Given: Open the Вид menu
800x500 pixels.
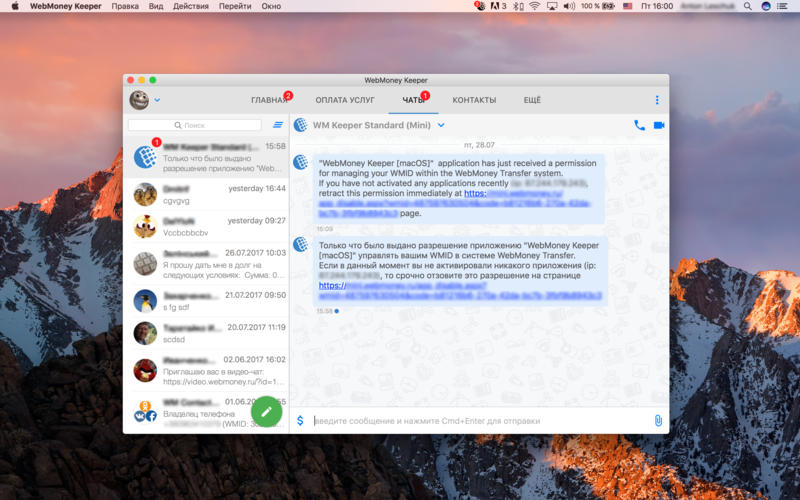Looking at the screenshot, I should pyautogui.click(x=156, y=6).
